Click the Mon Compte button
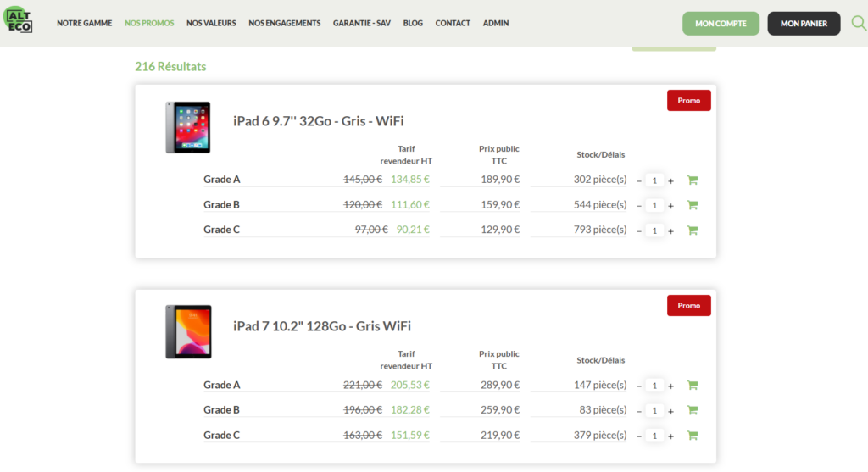This screenshot has height=472, width=868. coord(721,23)
